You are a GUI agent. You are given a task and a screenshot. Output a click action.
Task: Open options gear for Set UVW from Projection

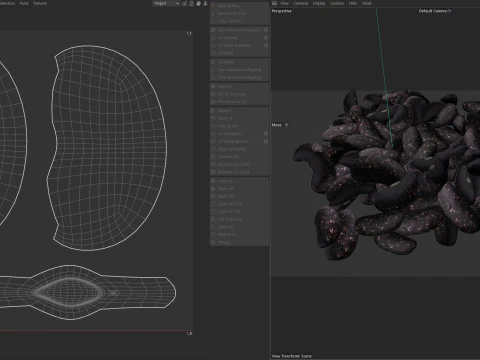266,30
